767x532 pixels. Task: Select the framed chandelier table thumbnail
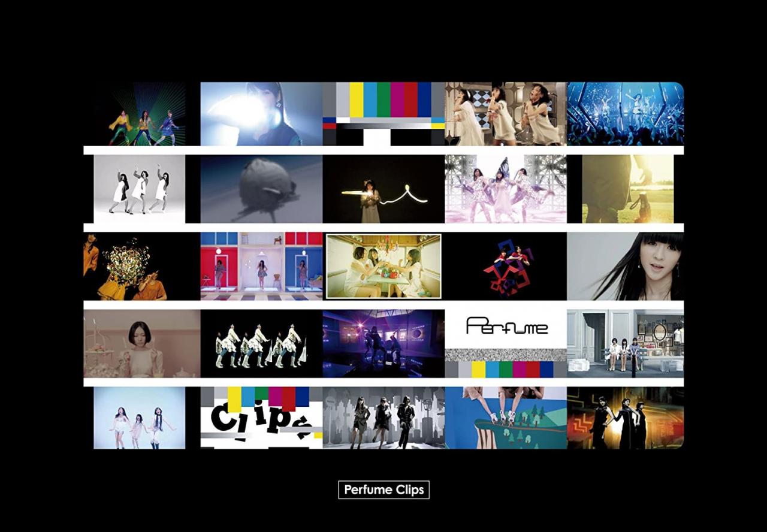pyautogui.click(x=383, y=266)
